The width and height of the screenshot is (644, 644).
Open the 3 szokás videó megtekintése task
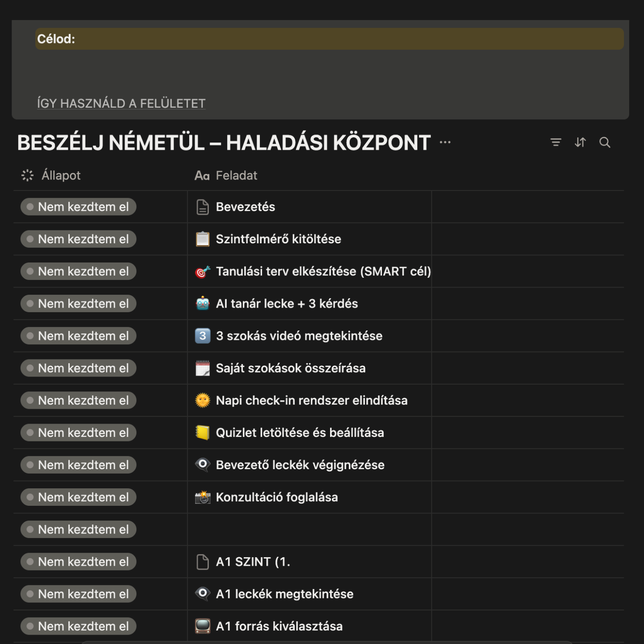point(299,336)
